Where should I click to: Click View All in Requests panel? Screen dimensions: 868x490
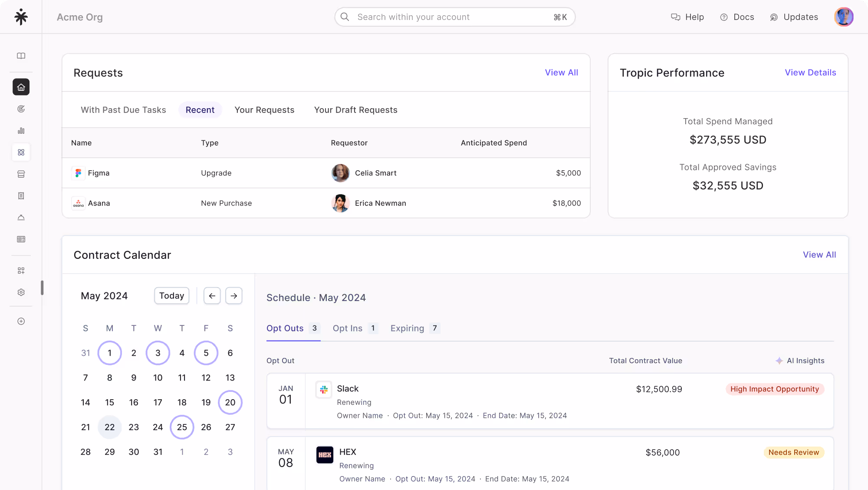561,73
